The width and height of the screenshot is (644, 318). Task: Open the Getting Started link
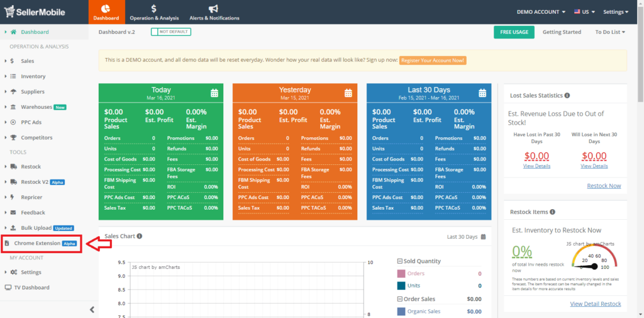[562, 32]
